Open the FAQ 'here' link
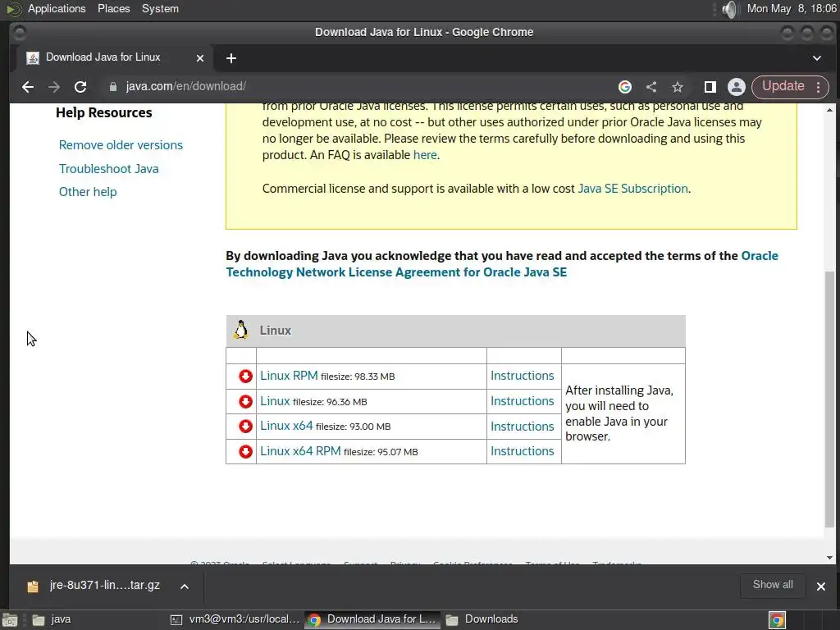 (x=425, y=155)
